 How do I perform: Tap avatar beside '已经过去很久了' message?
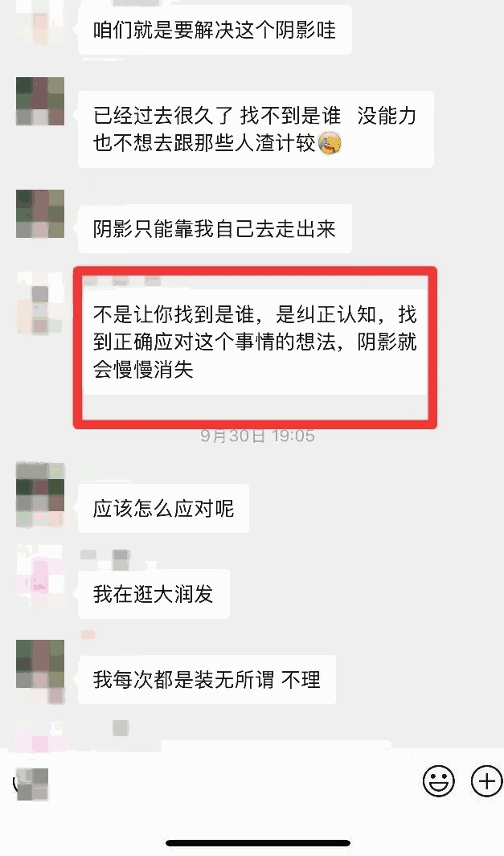tap(40, 101)
